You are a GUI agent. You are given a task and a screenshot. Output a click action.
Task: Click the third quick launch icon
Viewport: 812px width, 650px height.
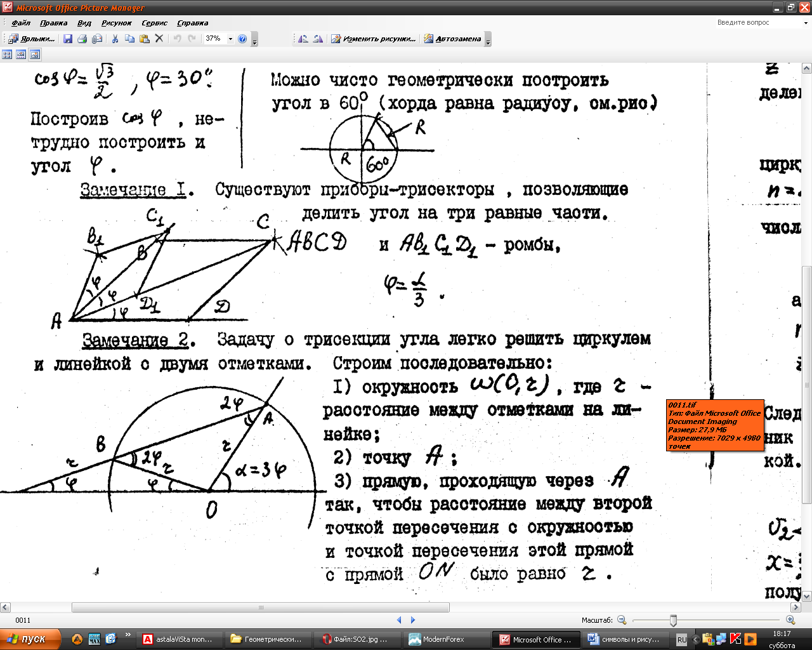111,639
